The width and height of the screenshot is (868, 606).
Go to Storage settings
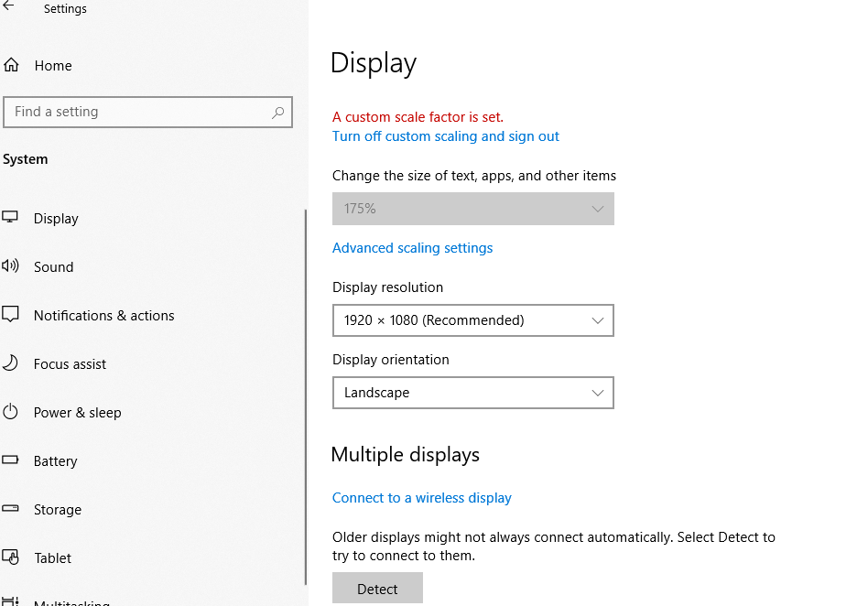pos(58,510)
